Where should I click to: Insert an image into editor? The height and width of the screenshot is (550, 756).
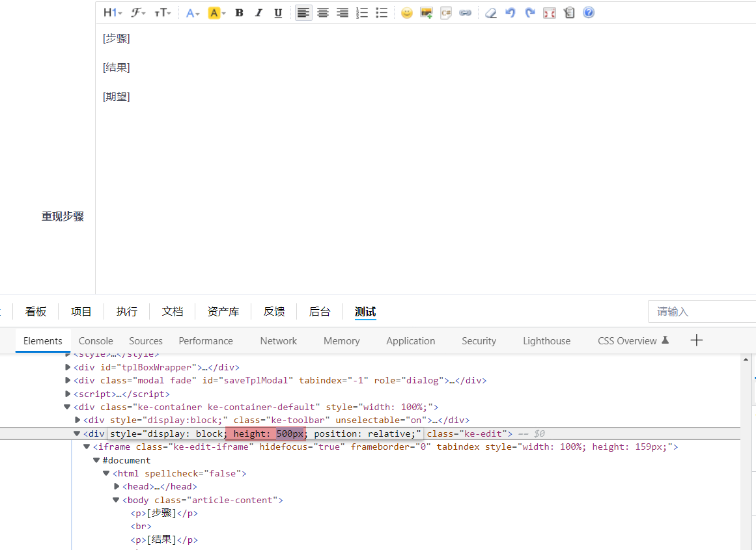pos(427,13)
